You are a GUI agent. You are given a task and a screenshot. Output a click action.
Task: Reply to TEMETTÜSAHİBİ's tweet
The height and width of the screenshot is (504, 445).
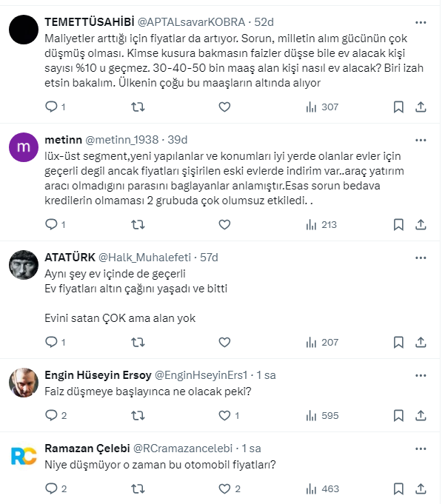point(51,107)
